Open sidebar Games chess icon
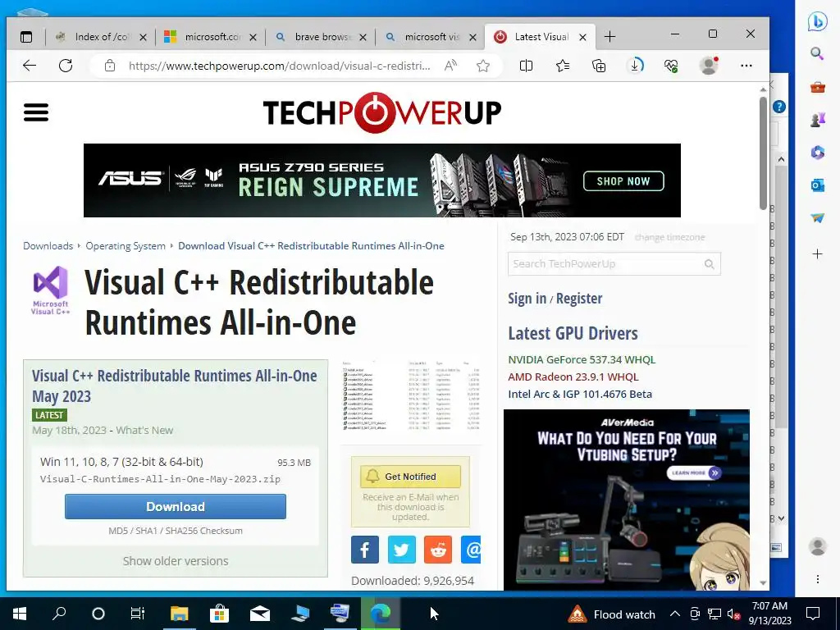This screenshot has height=630, width=840. [817, 120]
